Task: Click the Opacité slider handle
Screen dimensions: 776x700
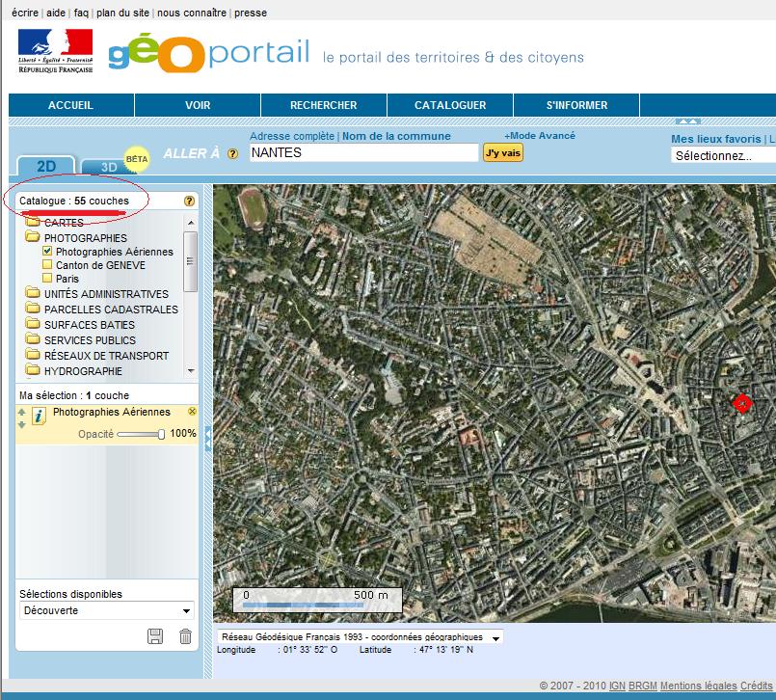Action: coord(162,435)
